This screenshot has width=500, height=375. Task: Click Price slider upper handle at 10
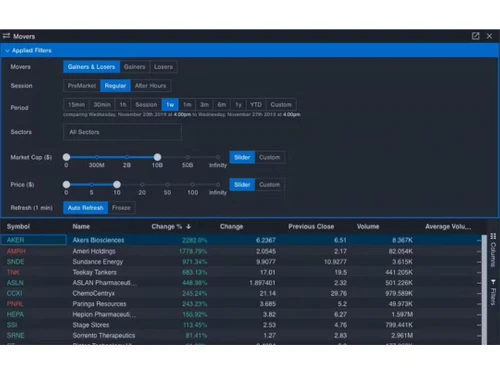point(117,184)
